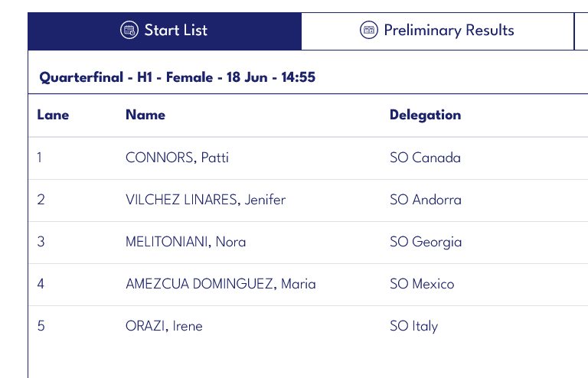Click the Quarterfinal H1 Female heat heading
Viewport: 588px width, 378px height.
178,77
